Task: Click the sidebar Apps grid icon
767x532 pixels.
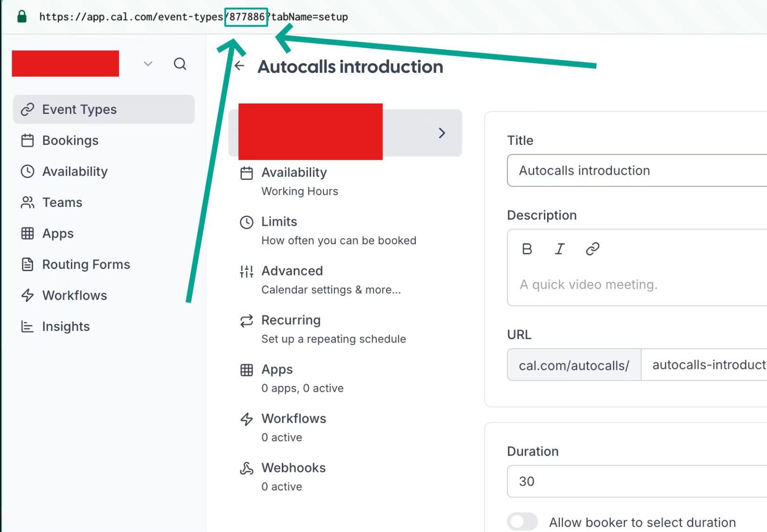Action: tap(27, 233)
